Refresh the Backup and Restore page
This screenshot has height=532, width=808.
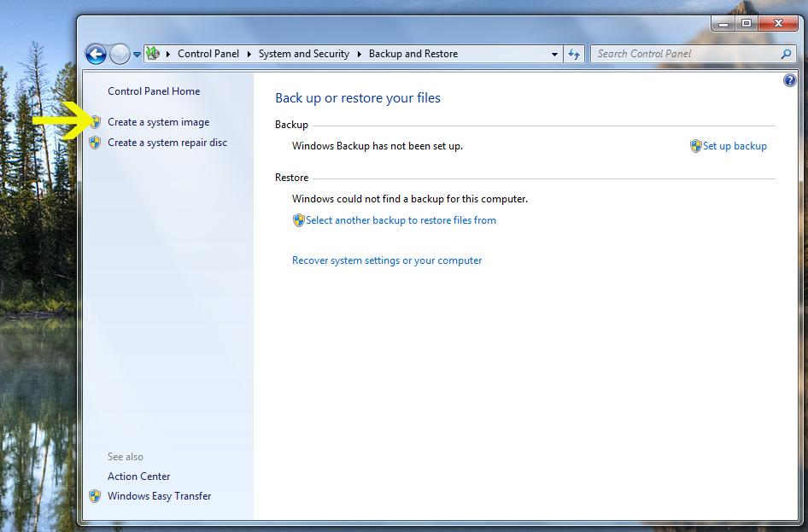tap(574, 54)
